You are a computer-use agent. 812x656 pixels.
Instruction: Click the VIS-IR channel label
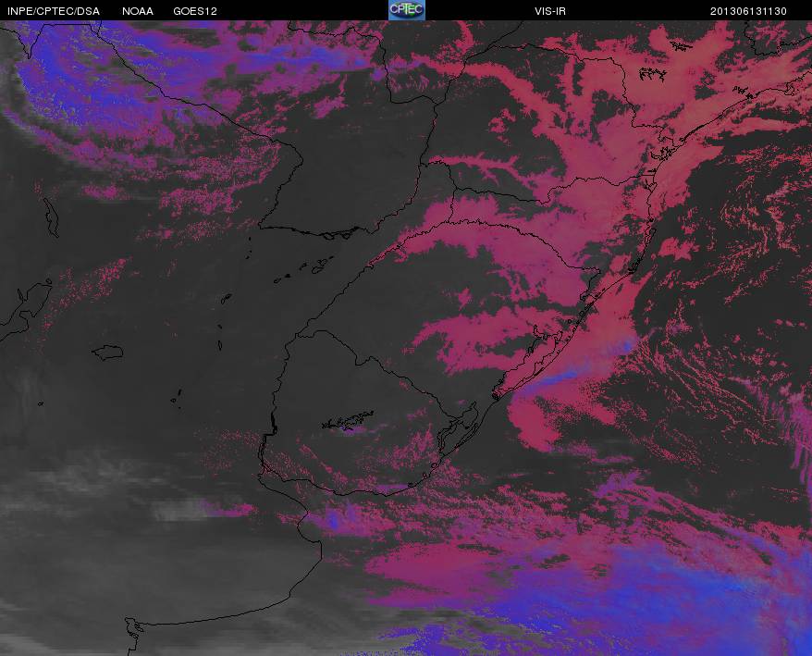click(550, 11)
